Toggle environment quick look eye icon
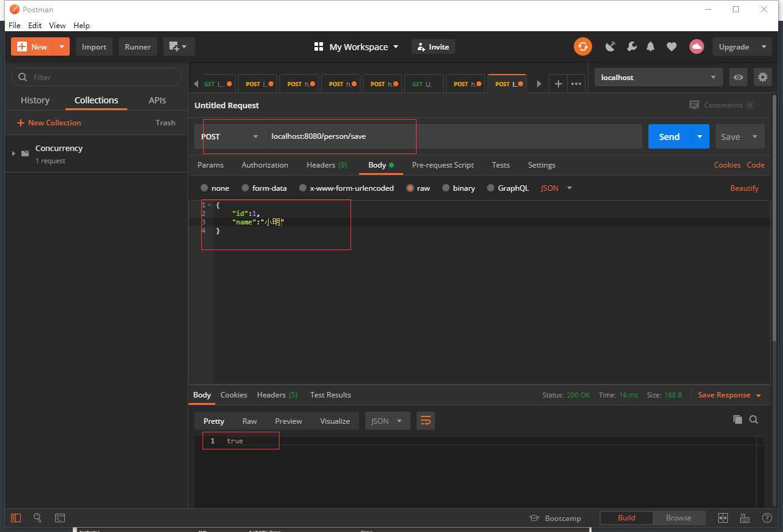 click(x=738, y=77)
